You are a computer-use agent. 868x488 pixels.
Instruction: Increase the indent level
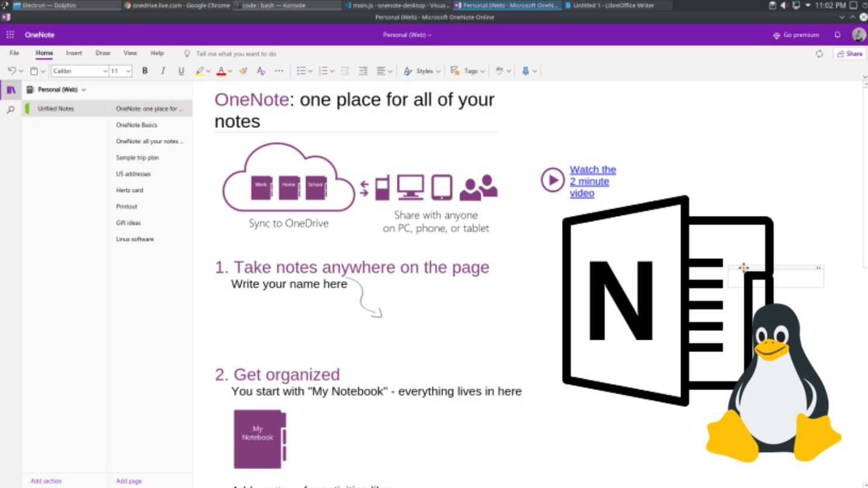click(x=363, y=71)
